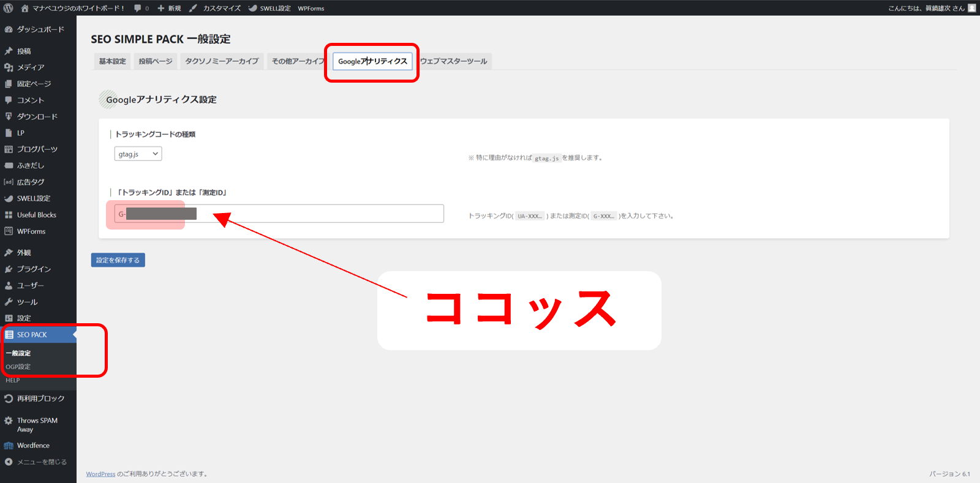Screen dimensions: 980x483
Task: Click the WPForms icon in sidebar
Action: tap(9, 231)
